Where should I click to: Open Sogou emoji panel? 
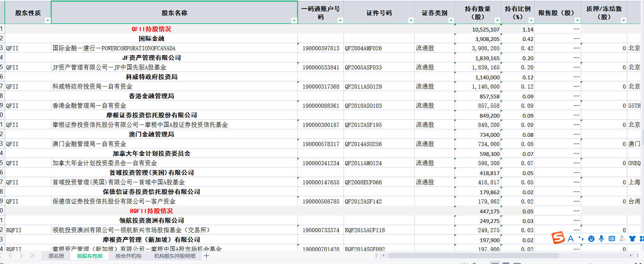coord(591,239)
